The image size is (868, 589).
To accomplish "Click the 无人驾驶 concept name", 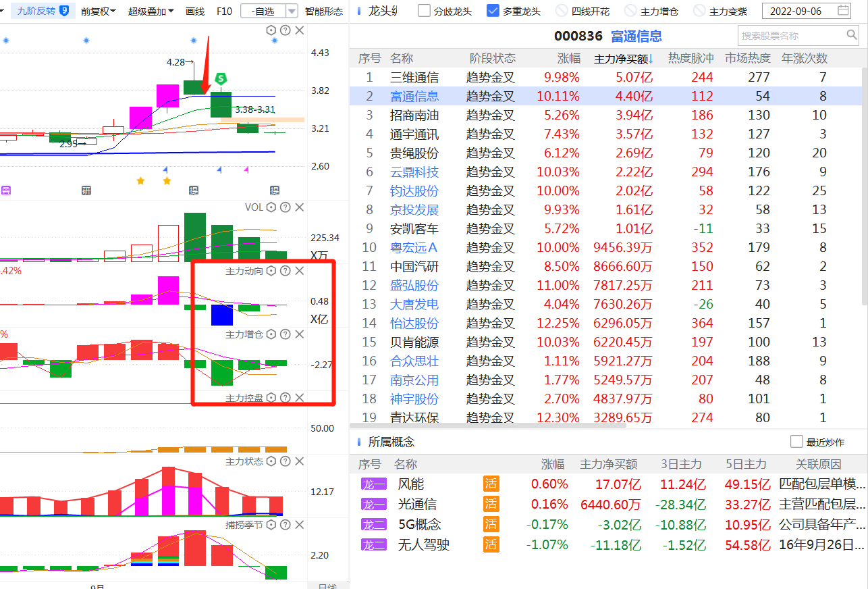I will [424, 544].
